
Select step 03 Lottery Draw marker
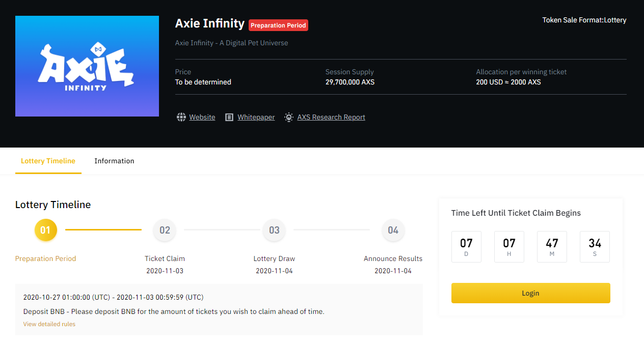click(x=274, y=230)
